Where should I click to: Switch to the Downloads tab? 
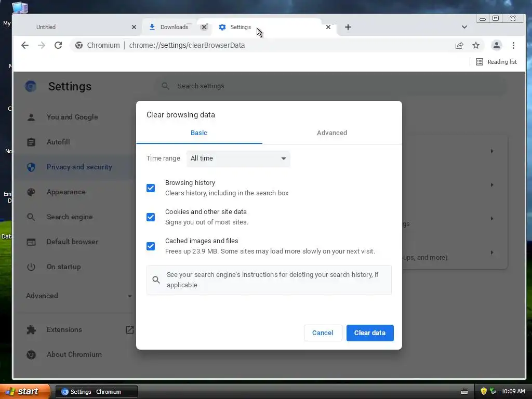click(x=175, y=27)
